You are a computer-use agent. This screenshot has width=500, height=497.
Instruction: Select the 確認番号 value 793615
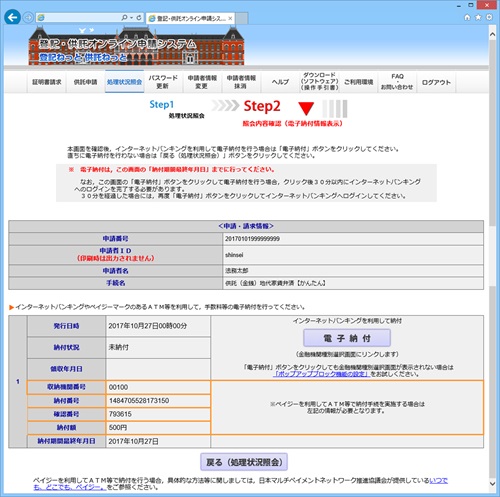point(120,414)
